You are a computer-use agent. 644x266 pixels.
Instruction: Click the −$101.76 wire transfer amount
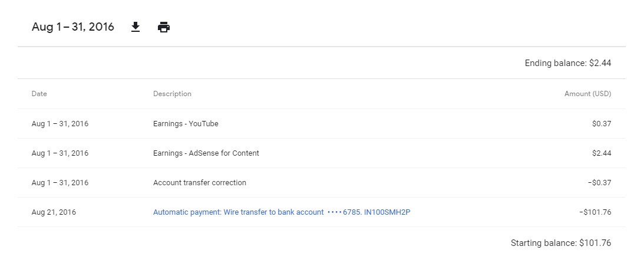point(596,212)
